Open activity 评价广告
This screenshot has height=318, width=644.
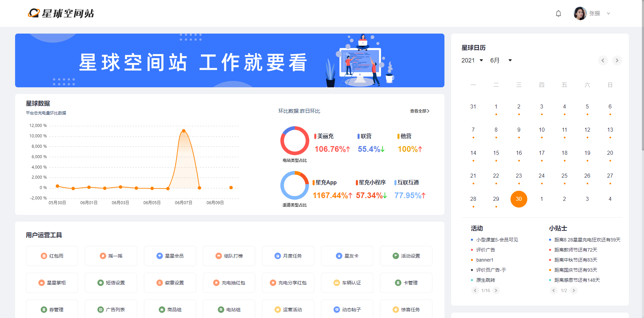pyautogui.click(x=485, y=250)
